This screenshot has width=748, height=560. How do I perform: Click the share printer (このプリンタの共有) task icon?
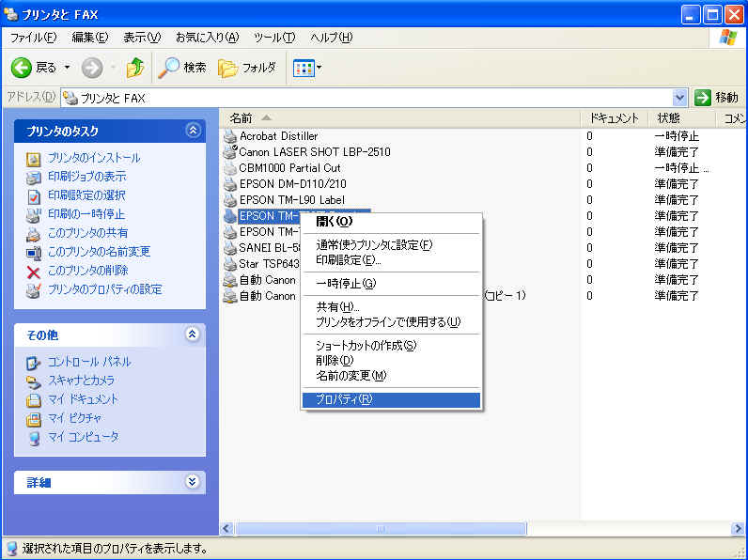coord(34,234)
